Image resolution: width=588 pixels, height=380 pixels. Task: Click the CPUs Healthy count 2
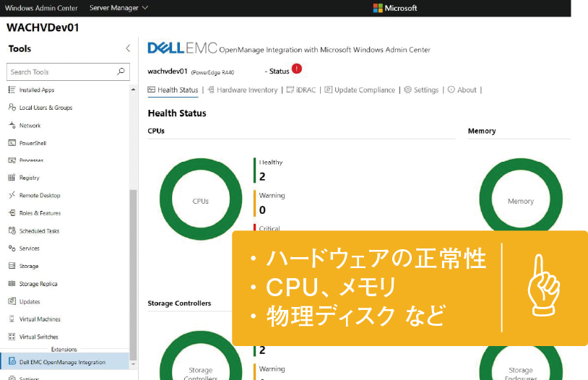pos(262,176)
